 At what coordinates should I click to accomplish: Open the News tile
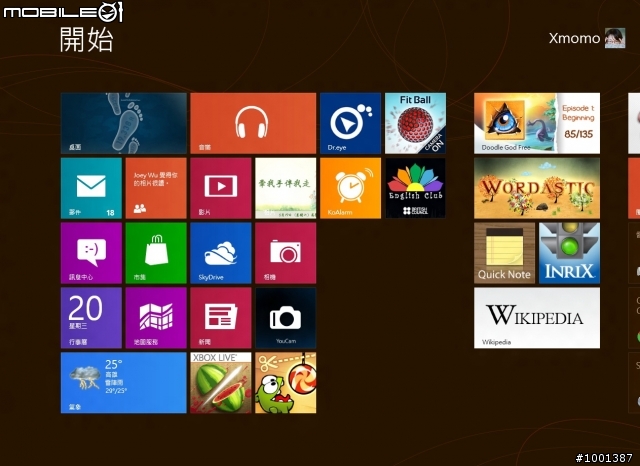coord(221,318)
